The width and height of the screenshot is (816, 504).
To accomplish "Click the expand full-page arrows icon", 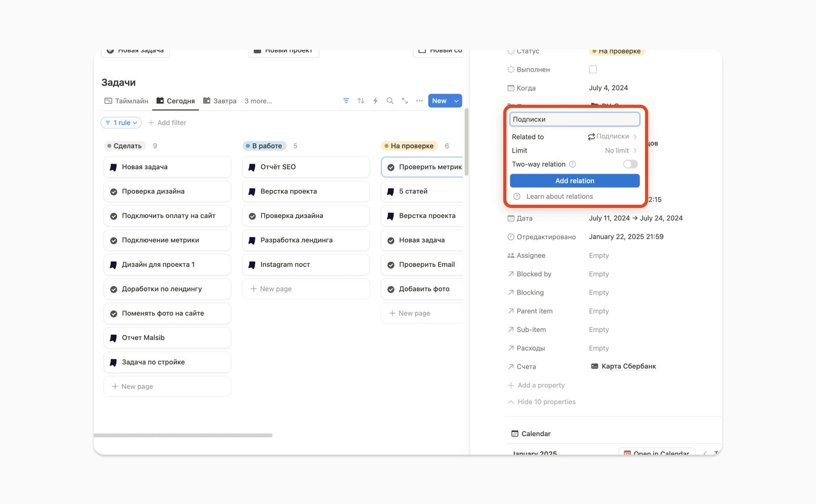I will pos(405,101).
